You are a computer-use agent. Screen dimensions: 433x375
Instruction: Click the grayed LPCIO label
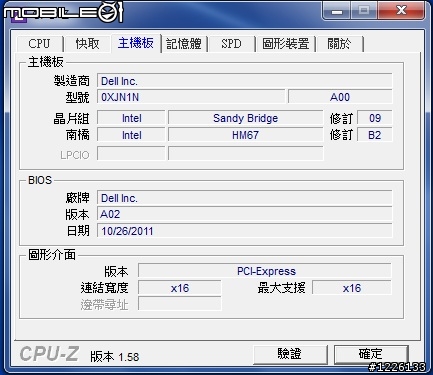click(75, 155)
